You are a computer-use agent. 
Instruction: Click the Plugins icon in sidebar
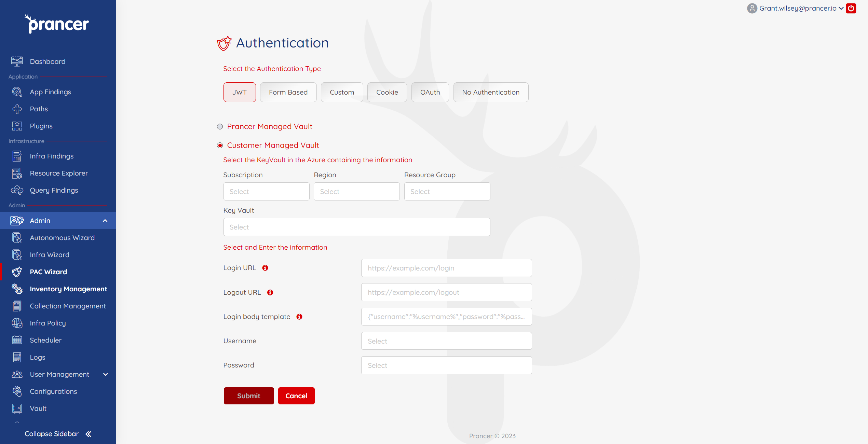click(x=17, y=126)
